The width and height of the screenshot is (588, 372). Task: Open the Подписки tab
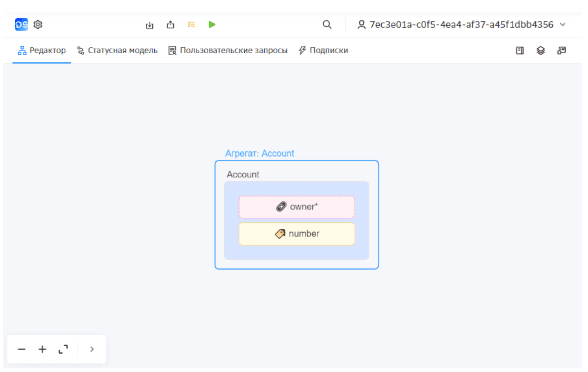pos(323,51)
